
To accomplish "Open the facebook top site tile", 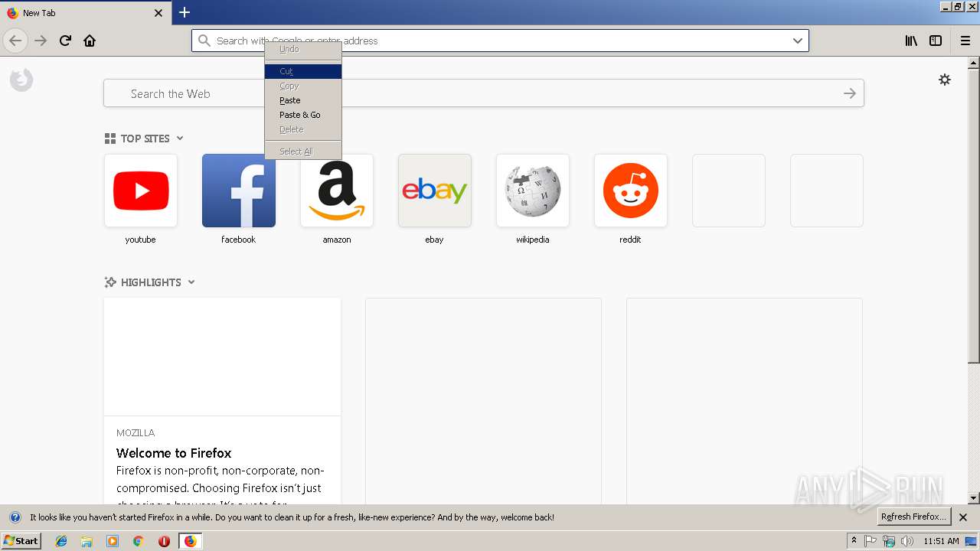I will 239,191.
